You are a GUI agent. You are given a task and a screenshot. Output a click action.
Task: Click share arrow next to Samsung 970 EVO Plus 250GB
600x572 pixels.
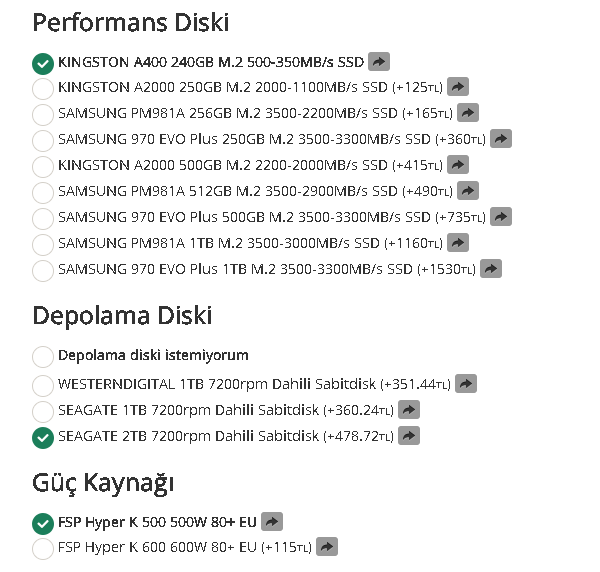pyautogui.click(x=501, y=139)
